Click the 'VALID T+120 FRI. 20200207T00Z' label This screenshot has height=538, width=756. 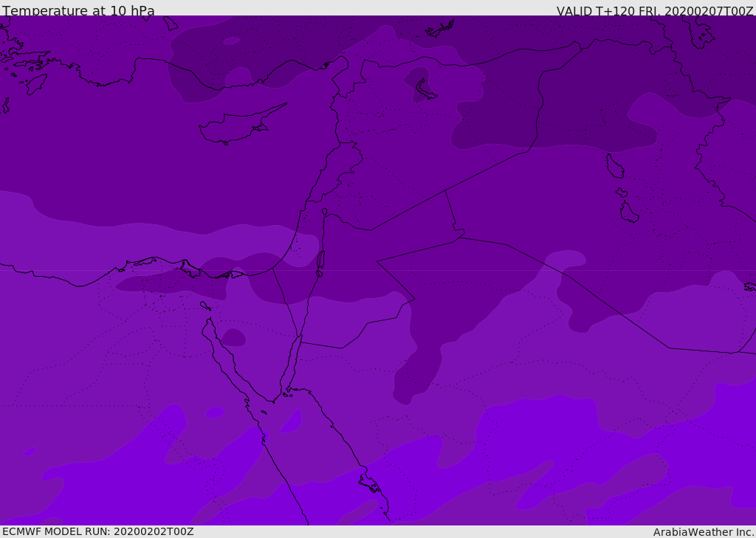[655, 10]
